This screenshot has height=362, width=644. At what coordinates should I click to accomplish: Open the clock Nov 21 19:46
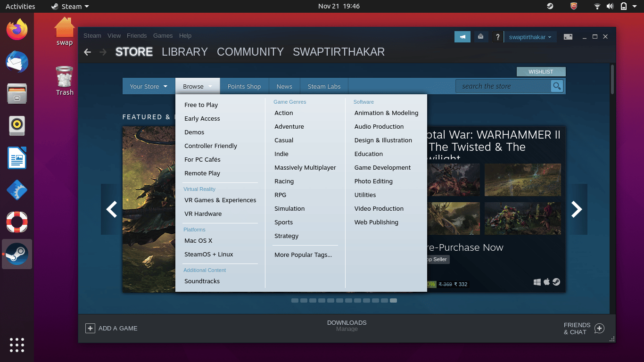(x=339, y=6)
